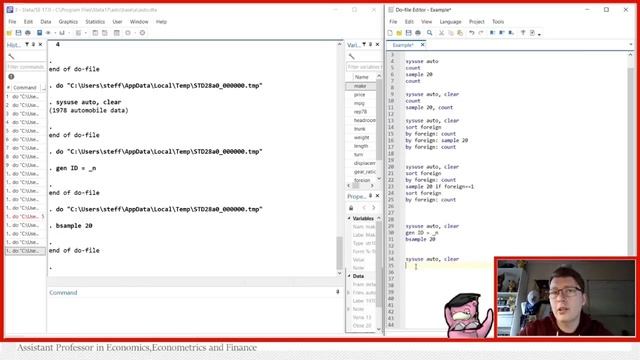Open the Language menu in Do-file Editor
This screenshot has height=360, width=640.
click(450, 22)
